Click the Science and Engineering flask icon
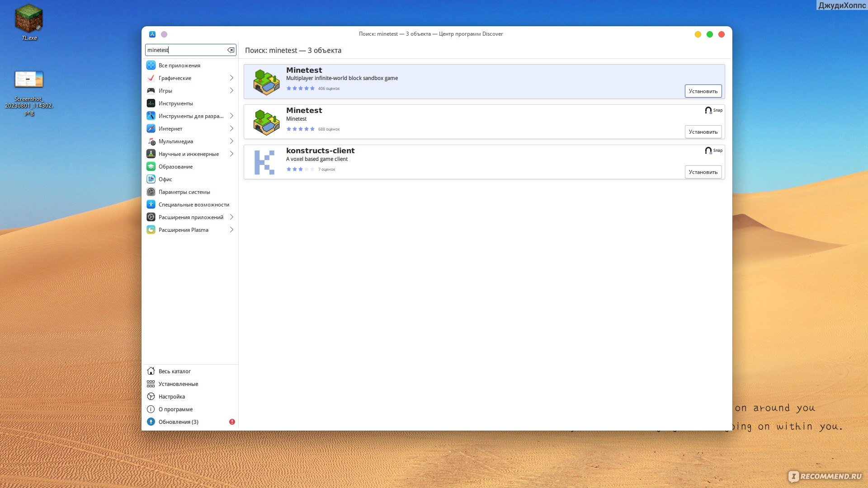 (x=151, y=154)
